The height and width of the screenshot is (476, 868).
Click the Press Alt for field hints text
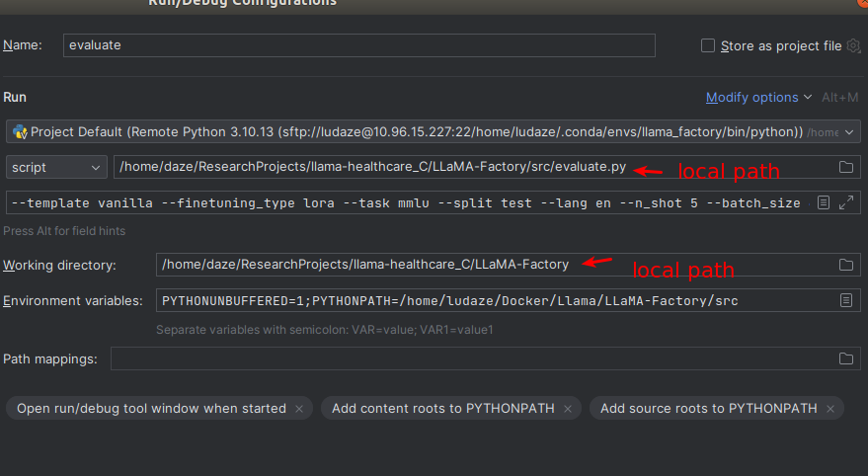[x=64, y=231]
